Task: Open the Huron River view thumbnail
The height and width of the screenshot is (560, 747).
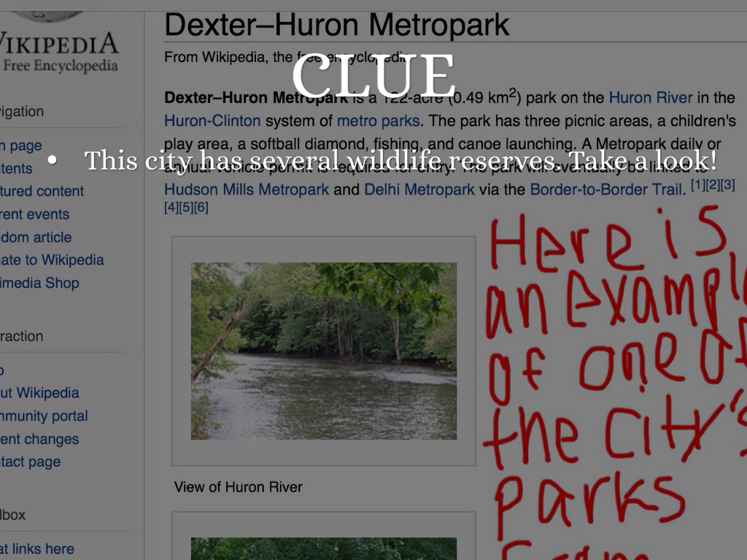Action: click(323, 351)
